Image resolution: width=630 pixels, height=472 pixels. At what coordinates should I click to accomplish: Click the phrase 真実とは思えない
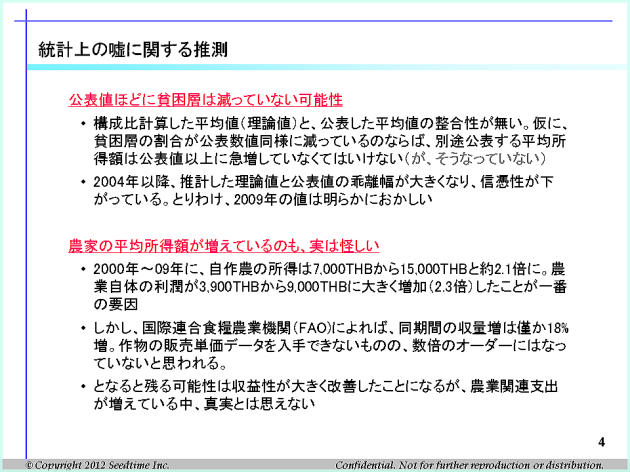(x=259, y=404)
